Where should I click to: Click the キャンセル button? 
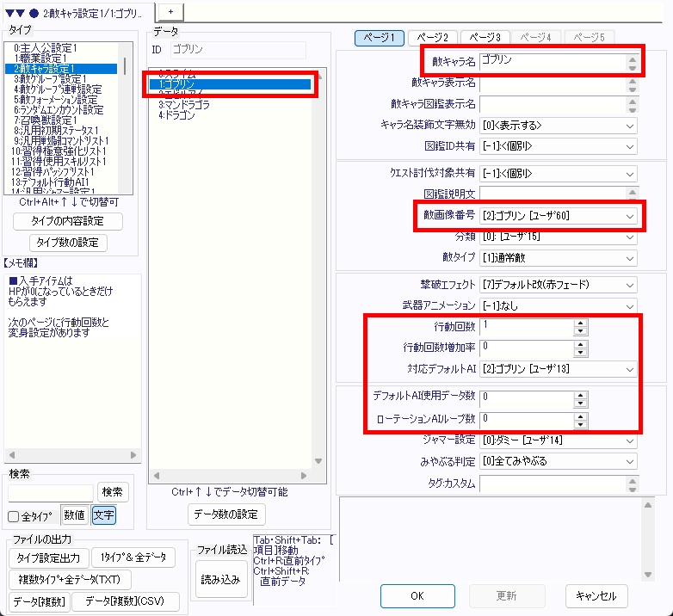tap(596, 596)
